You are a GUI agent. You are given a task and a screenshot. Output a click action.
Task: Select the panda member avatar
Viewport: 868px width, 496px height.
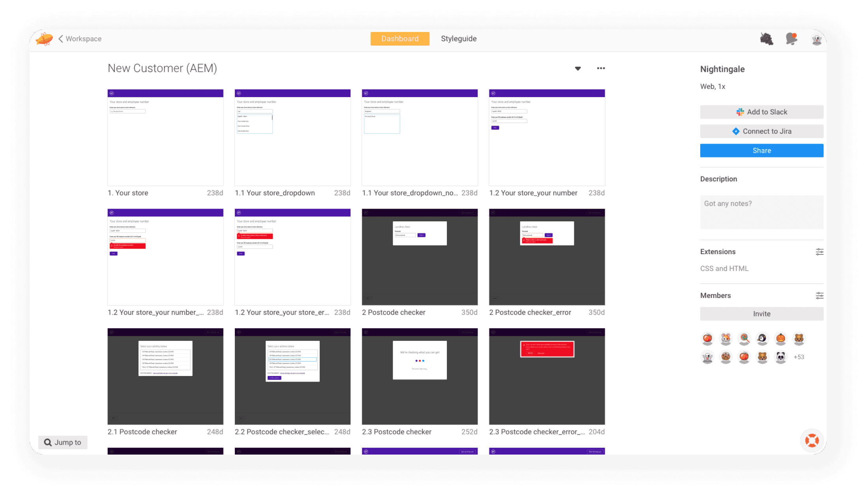tap(780, 357)
